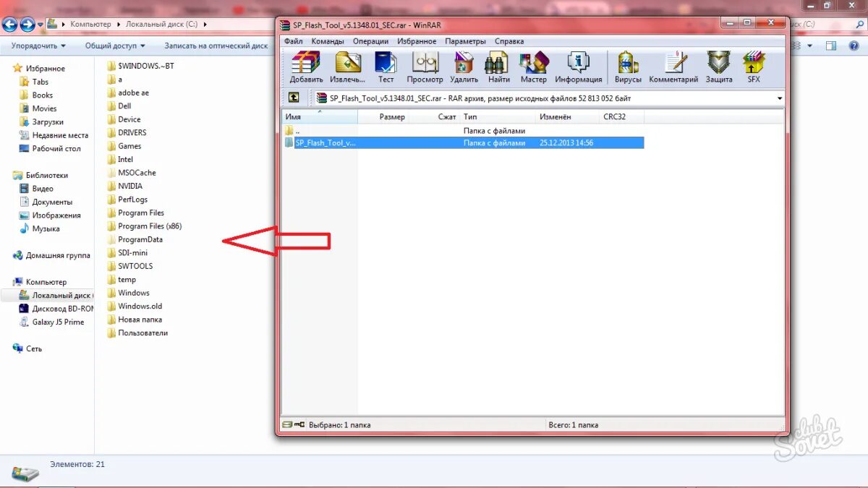Image resolution: width=868 pixels, height=488 pixels.
Task: Select Домашняя группа in sidebar
Action: point(51,255)
